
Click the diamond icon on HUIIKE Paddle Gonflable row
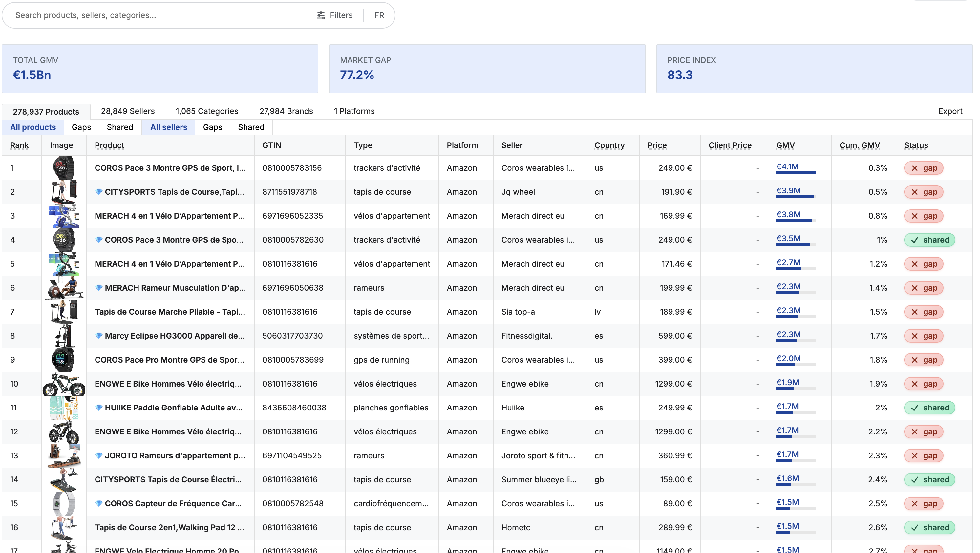click(x=99, y=408)
